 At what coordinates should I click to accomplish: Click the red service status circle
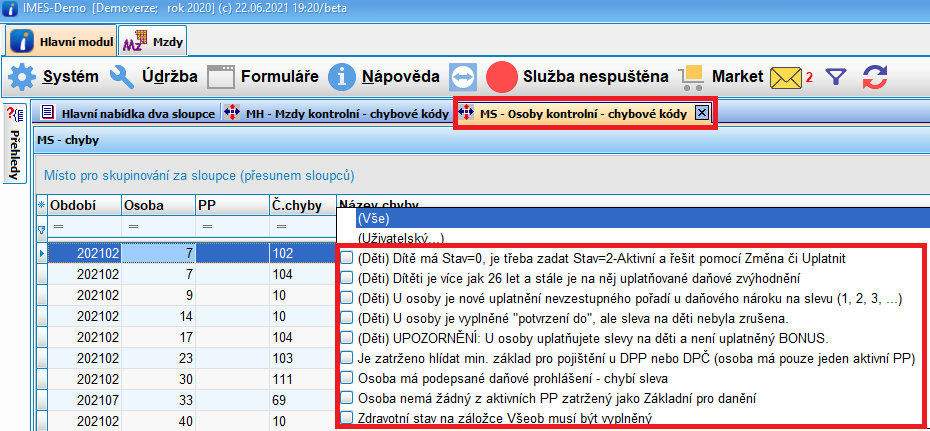point(502,77)
